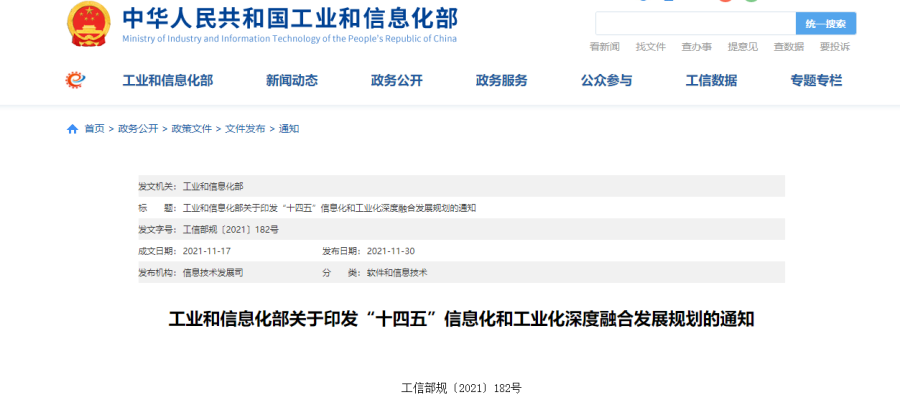Image resolution: width=900 pixels, height=405 pixels.
Task: Click the national emblem logo
Action: [x=88, y=24]
